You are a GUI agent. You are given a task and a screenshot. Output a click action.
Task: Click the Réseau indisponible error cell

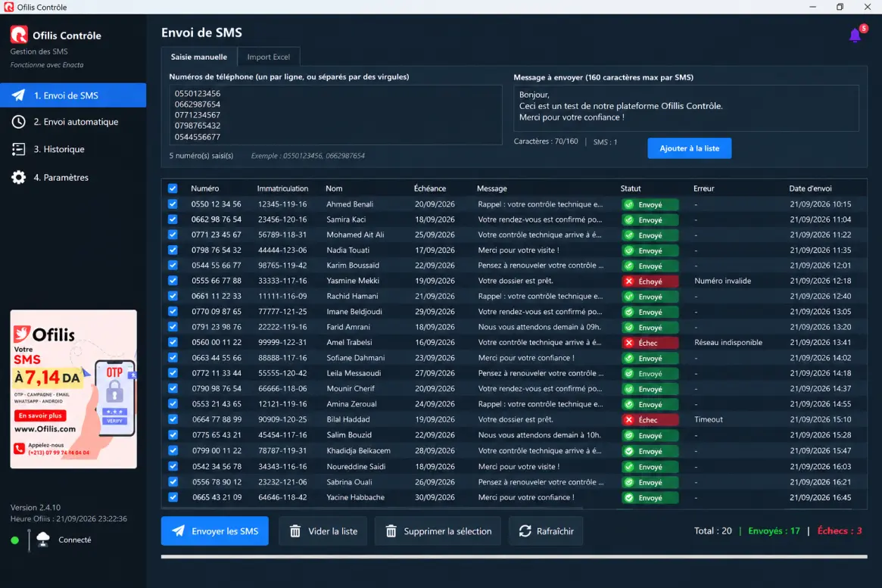coord(728,342)
